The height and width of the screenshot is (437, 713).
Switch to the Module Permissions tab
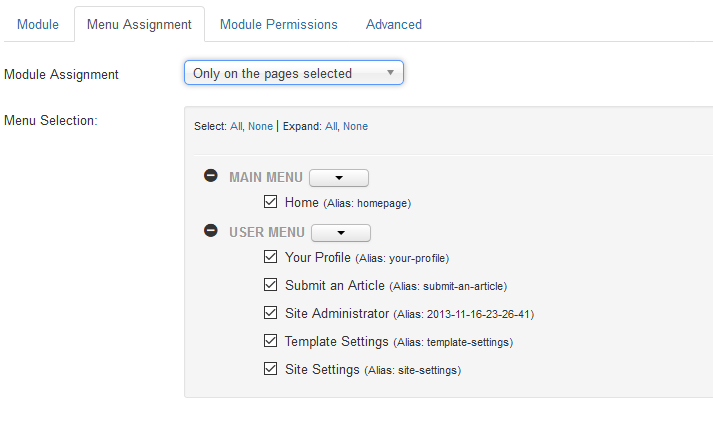[279, 25]
